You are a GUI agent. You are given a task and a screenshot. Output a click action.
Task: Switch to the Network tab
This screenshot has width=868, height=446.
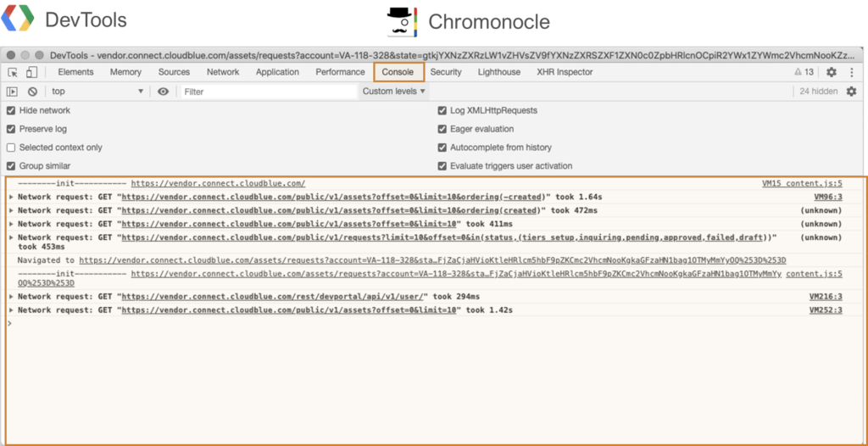(223, 72)
